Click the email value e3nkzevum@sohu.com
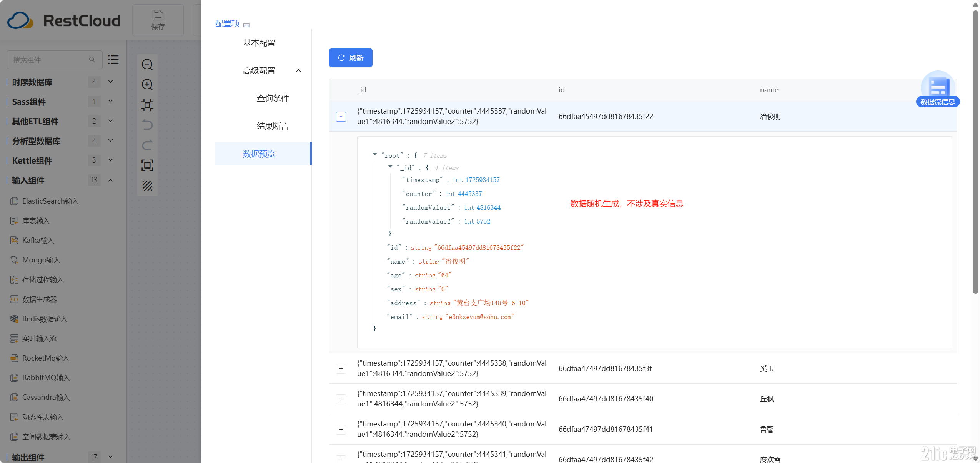The image size is (980, 463). [479, 317]
